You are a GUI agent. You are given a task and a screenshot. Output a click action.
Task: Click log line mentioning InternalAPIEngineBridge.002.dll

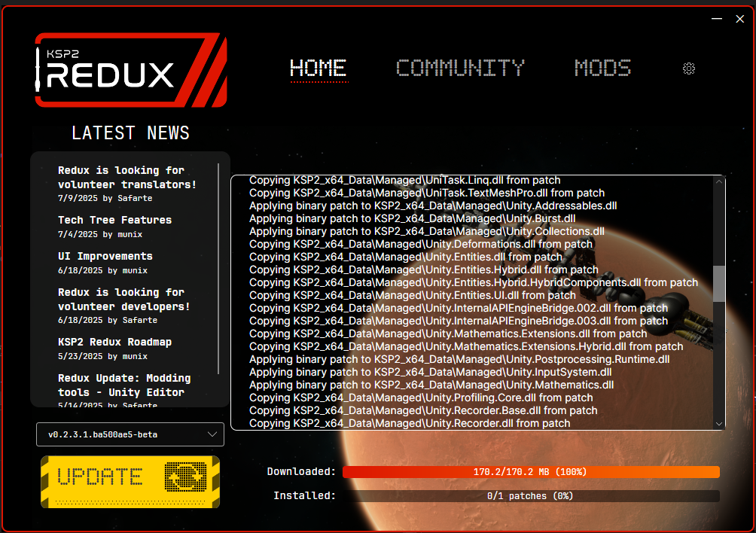[x=459, y=308]
